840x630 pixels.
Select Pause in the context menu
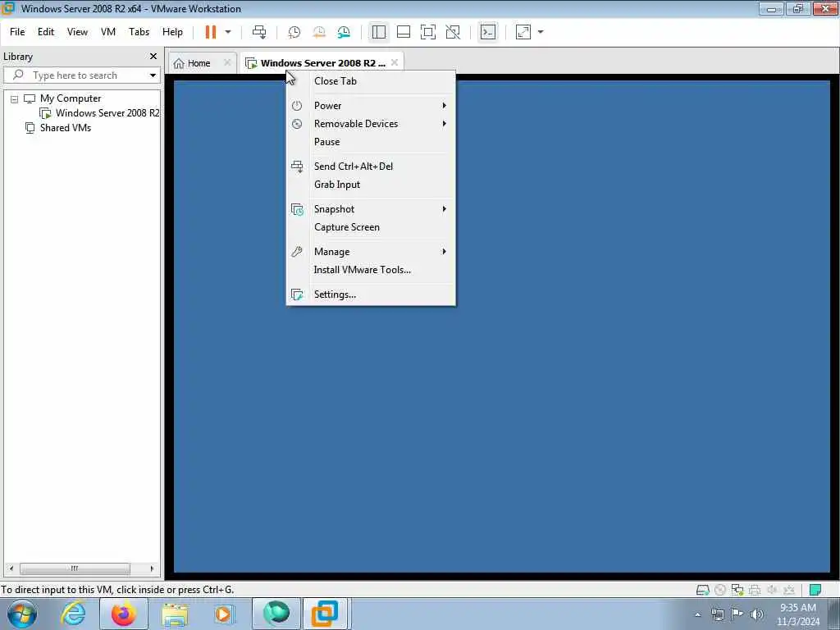(371, 142)
